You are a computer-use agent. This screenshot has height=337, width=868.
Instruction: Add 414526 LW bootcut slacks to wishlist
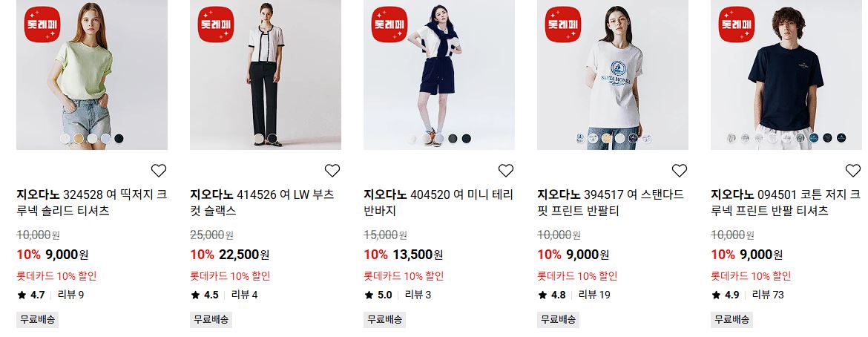coord(332,171)
